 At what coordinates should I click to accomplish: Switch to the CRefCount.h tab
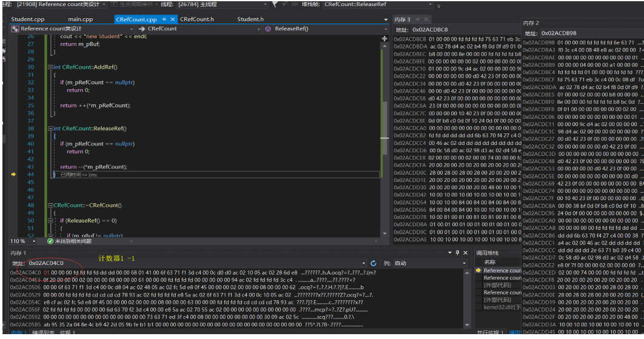pos(196,19)
